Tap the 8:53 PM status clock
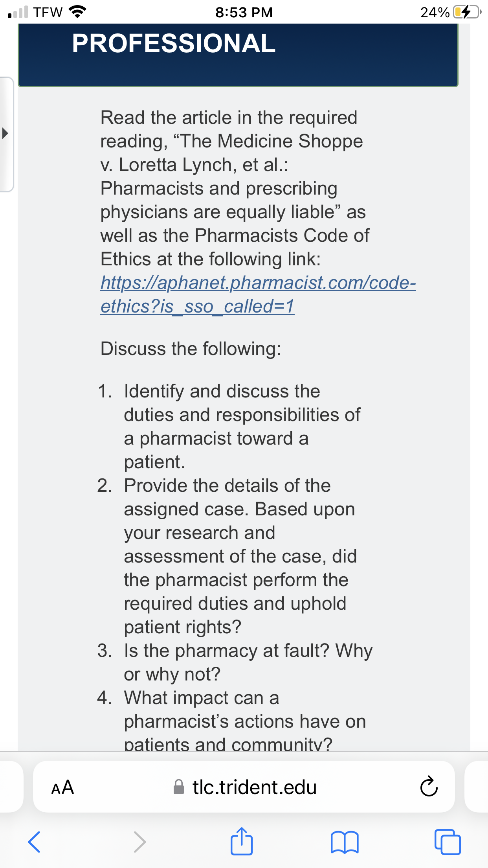The image size is (488, 868). tap(244, 12)
